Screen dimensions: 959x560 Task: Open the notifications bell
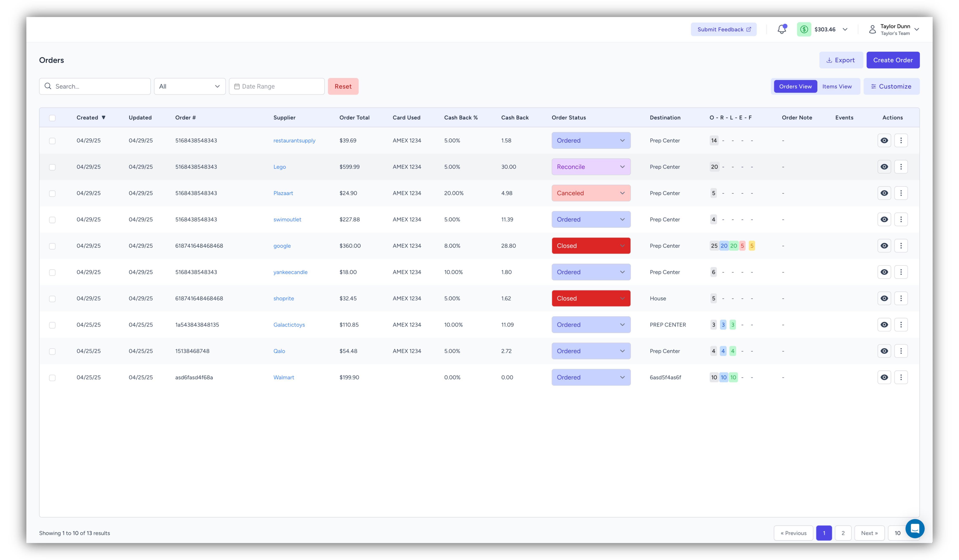pyautogui.click(x=782, y=29)
